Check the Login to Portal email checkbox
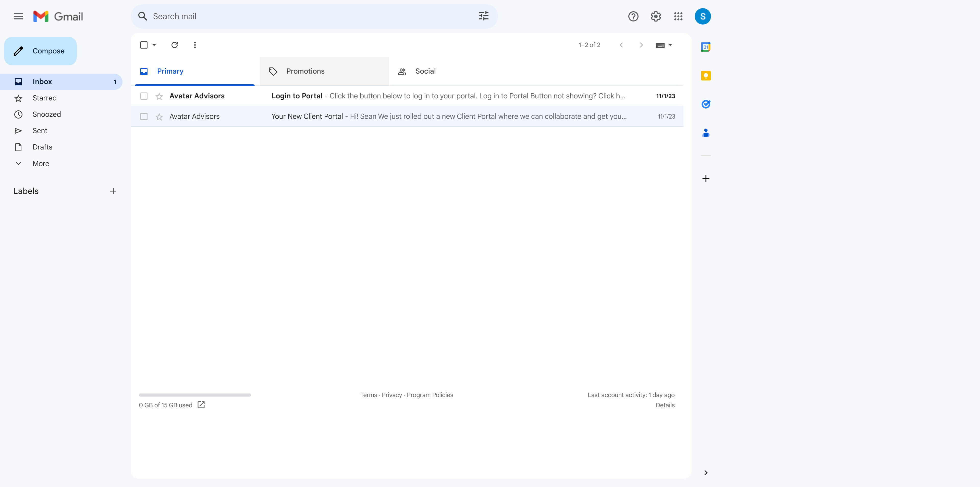The height and width of the screenshot is (487, 980). (x=144, y=96)
